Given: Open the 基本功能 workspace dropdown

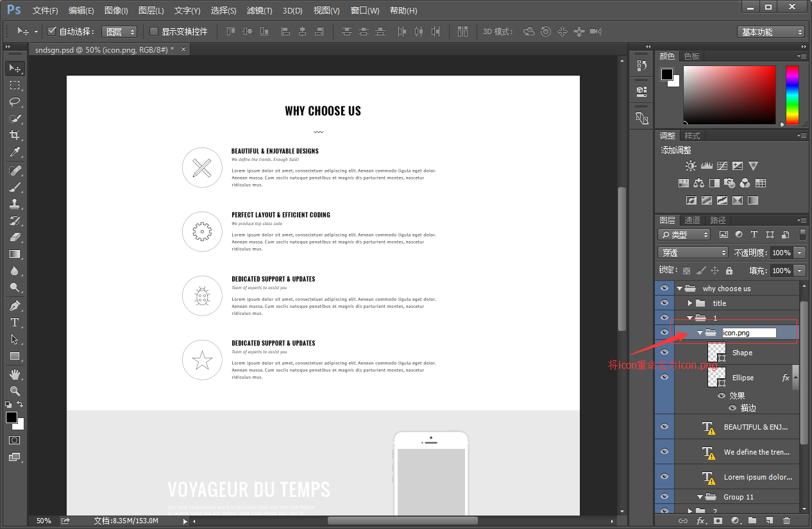Looking at the screenshot, I should pyautogui.click(x=771, y=32).
